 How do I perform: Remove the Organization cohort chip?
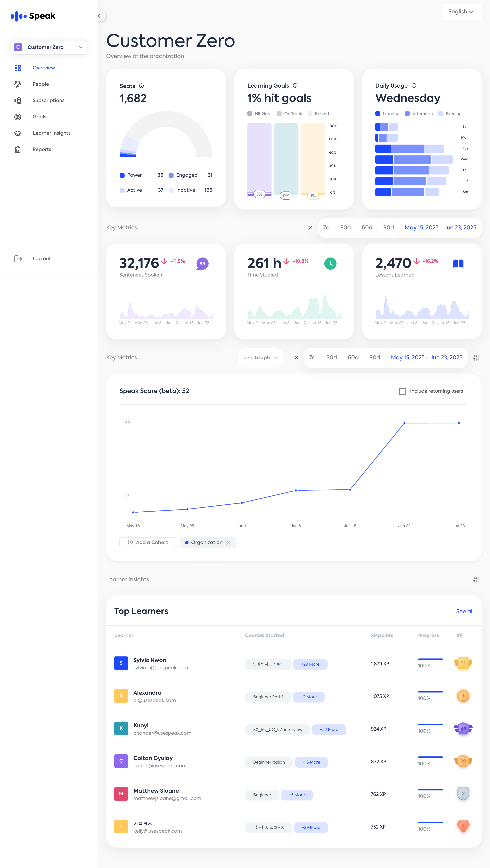coord(228,542)
